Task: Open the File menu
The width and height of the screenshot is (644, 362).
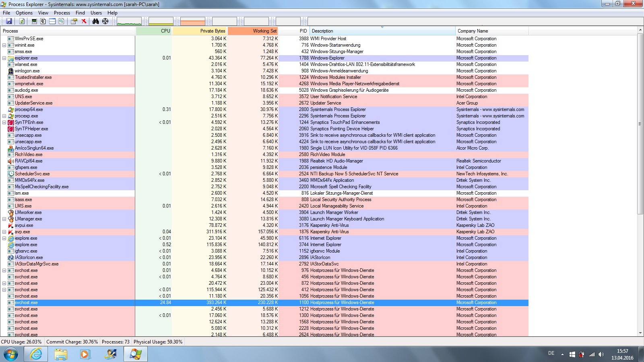Action: tap(6, 13)
